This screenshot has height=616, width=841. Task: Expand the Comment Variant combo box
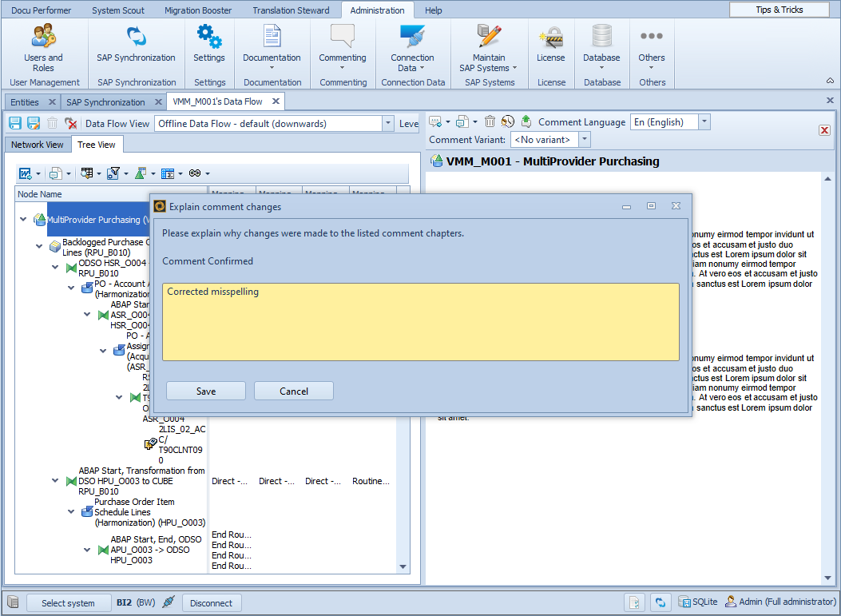click(585, 140)
